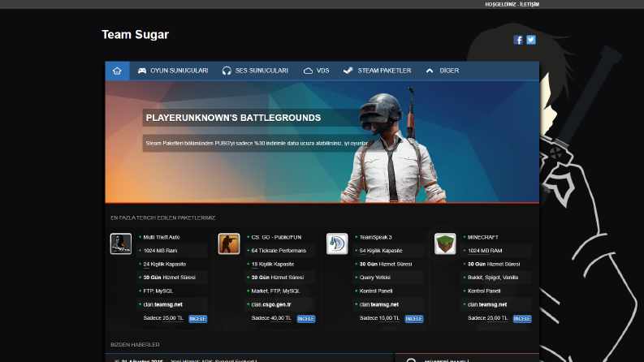Expand the Diğer chevron icon
The image size is (644, 362).
[430, 71]
